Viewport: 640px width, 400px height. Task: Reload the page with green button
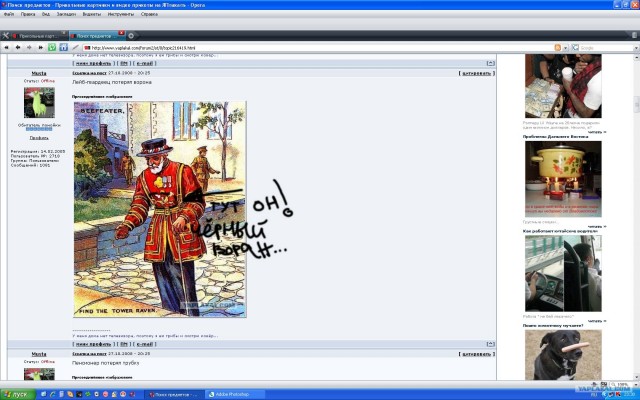[52, 47]
